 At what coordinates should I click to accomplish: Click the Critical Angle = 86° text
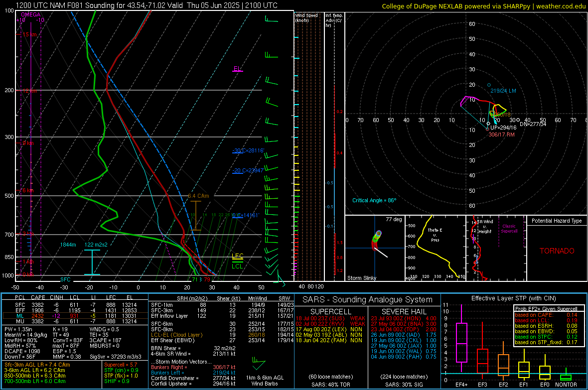click(x=374, y=200)
